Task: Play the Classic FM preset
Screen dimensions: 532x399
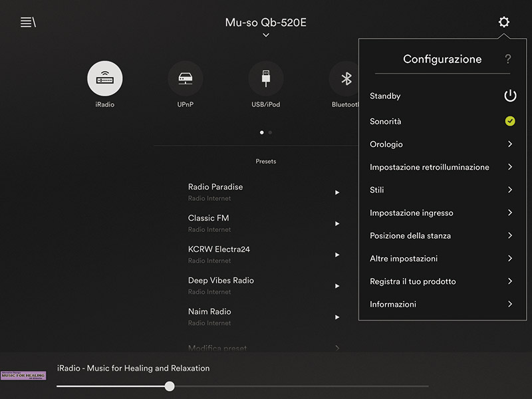Action: pyautogui.click(x=336, y=223)
